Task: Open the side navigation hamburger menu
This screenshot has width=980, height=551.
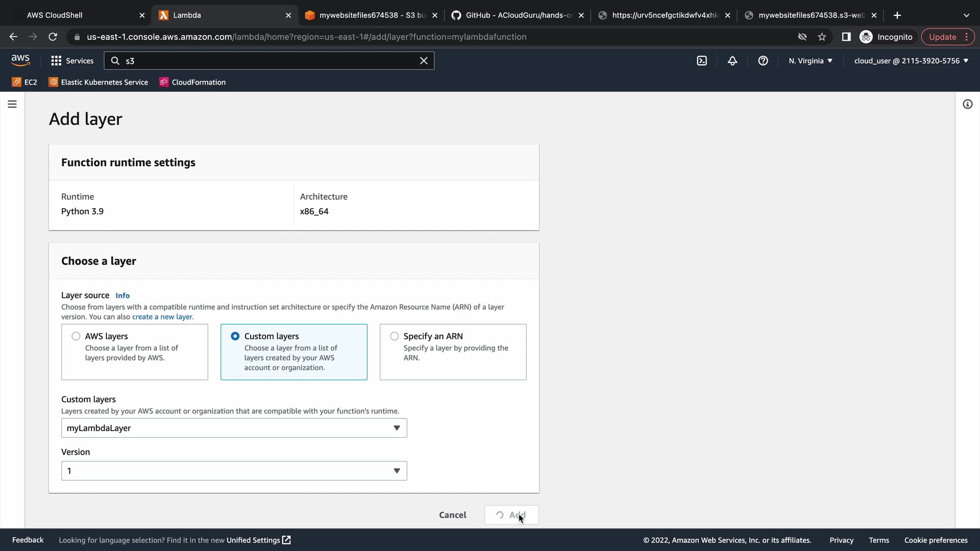Action: click(x=12, y=104)
